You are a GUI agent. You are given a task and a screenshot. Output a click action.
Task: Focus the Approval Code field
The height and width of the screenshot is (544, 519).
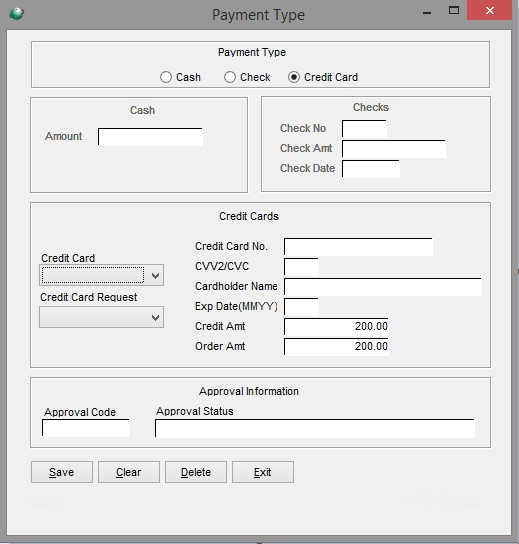[x=86, y=428]
